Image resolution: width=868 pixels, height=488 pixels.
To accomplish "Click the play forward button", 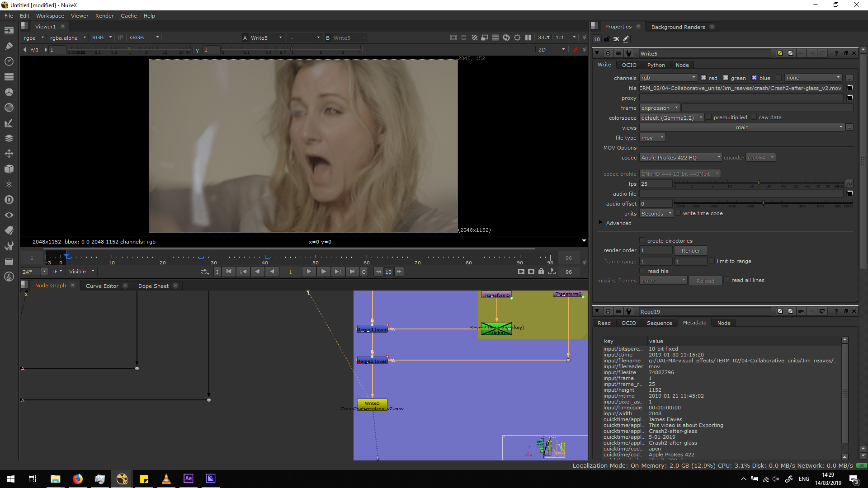I will pos(309,272).
